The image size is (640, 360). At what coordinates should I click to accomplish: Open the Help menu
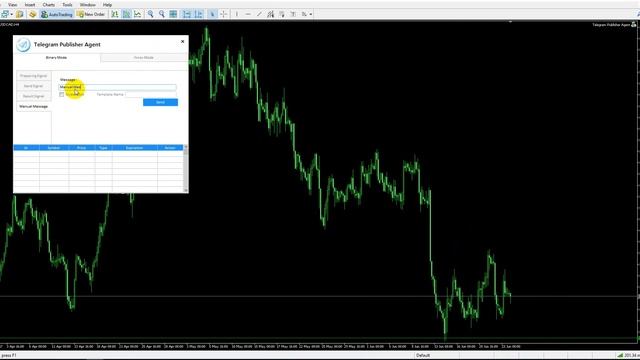(x=107, y=5)
